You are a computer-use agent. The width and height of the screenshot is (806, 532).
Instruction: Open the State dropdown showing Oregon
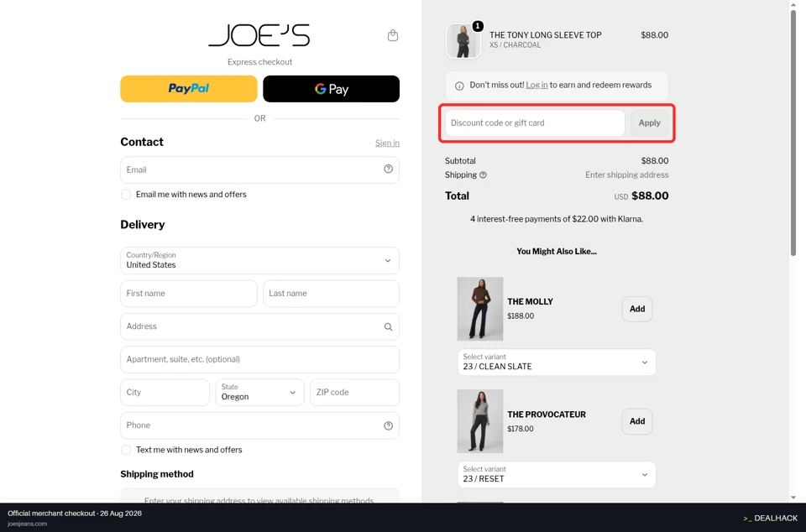259,393
